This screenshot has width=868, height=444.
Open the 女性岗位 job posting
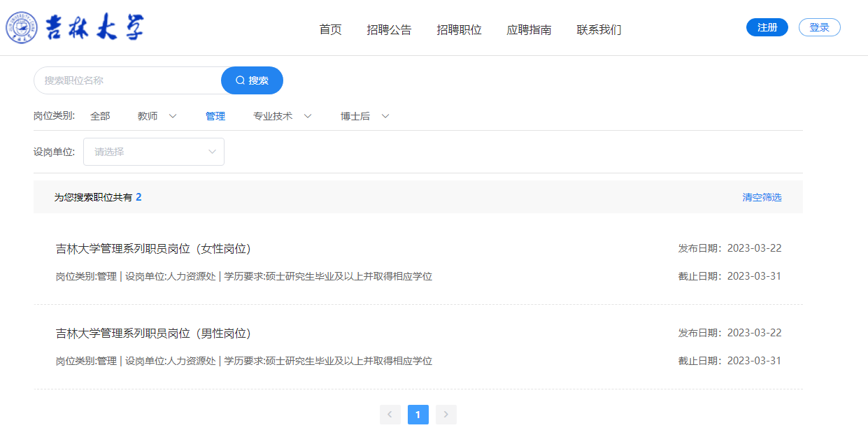(153, 249)
